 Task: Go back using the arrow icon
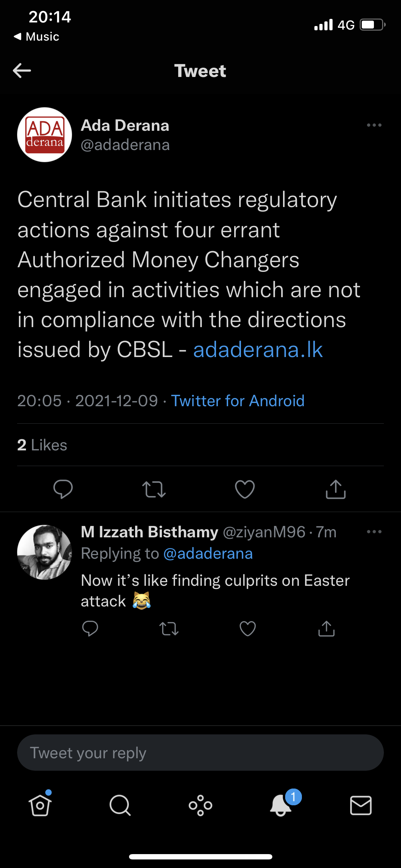coord(22,71)
